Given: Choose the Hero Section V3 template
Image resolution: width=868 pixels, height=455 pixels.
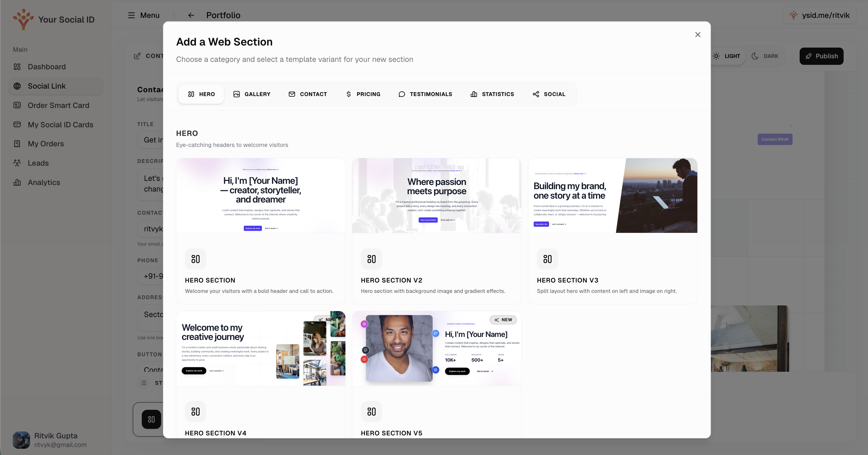Looking at the screenshot, I should 612,230.
